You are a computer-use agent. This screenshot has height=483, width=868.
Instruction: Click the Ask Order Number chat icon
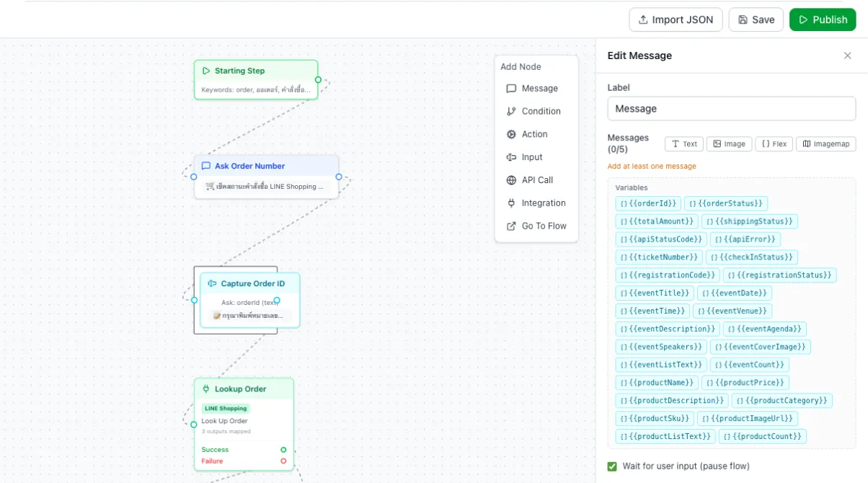[x=206, y=166]
